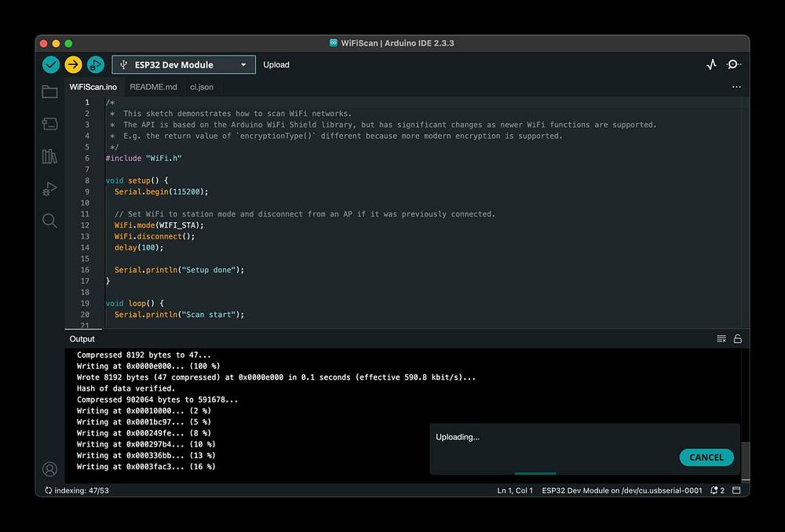The width and height of the screenshot is (785, 532).
Task: Click the Output panel title label
Action: pyautogui.click(x=82, y=339)
